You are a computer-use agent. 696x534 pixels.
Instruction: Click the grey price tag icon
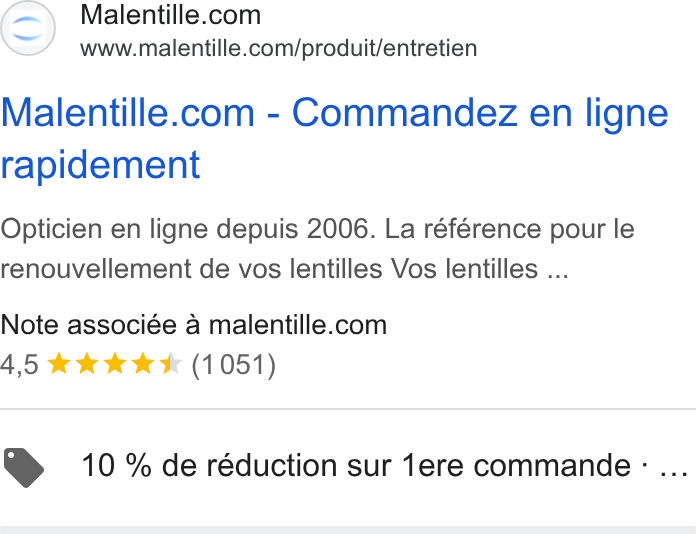(24, 467)
